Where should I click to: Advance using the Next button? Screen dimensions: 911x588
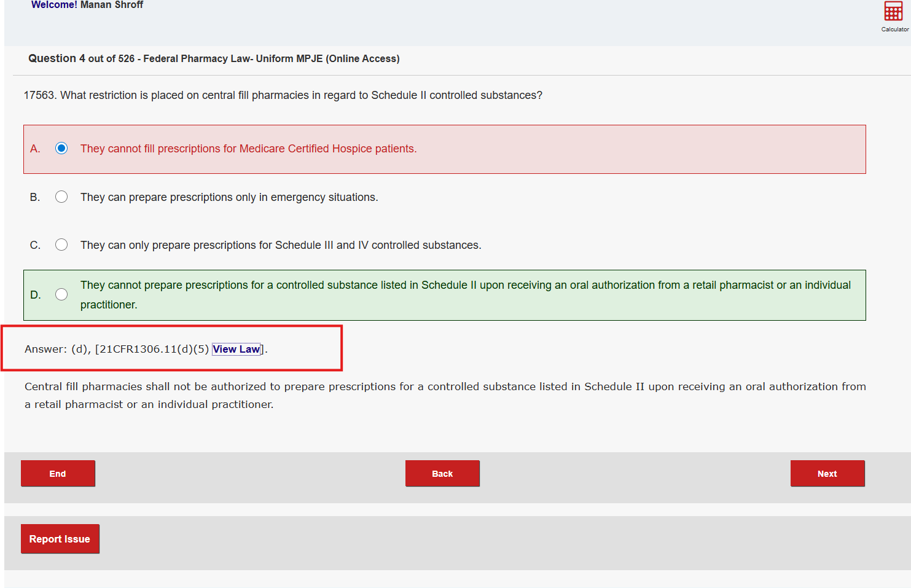pyautogui.click(x=827, y=474)
